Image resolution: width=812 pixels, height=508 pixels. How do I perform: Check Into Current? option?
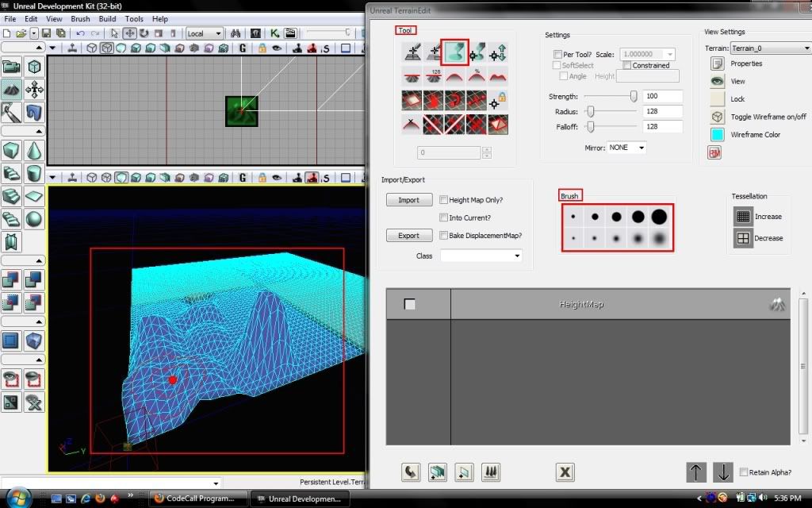[444, 217]
